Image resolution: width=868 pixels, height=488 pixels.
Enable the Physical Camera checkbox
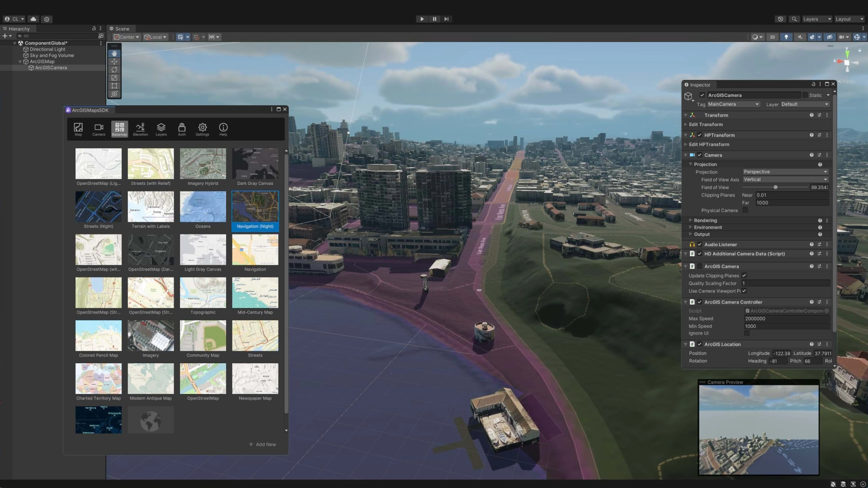(745, 210)
